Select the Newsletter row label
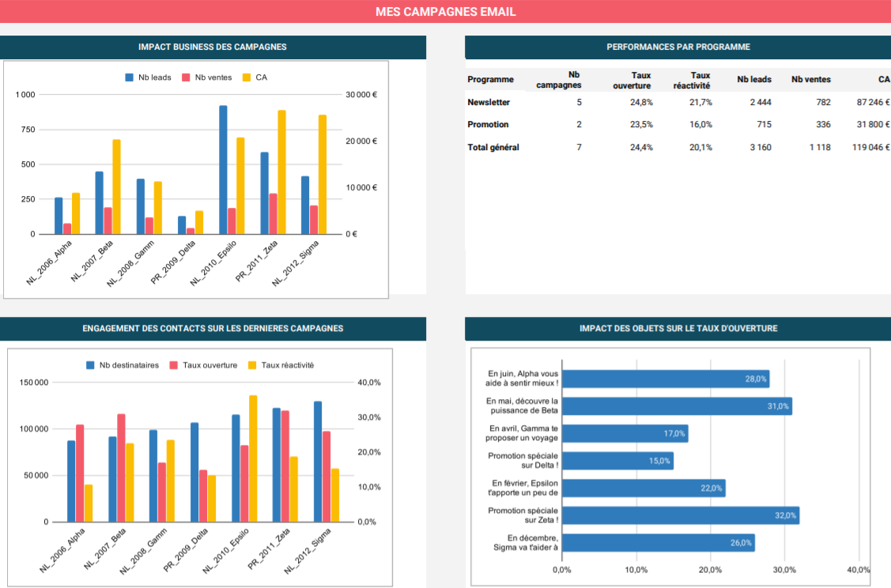Image resolution: width=891 pixels, height=588 pixels. click(x=489, y=102)
